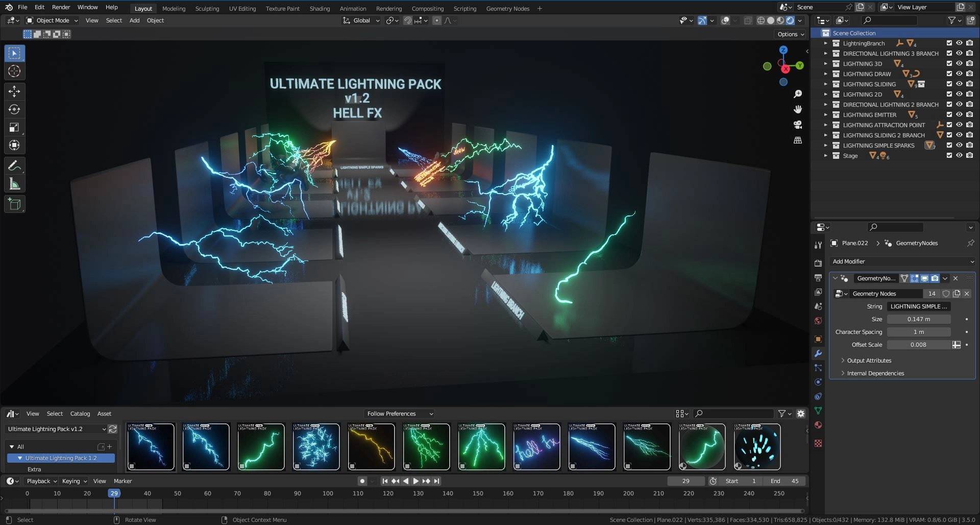Open asset browser settings gear
Screen dimensions: 980x525
pos(800,414)
